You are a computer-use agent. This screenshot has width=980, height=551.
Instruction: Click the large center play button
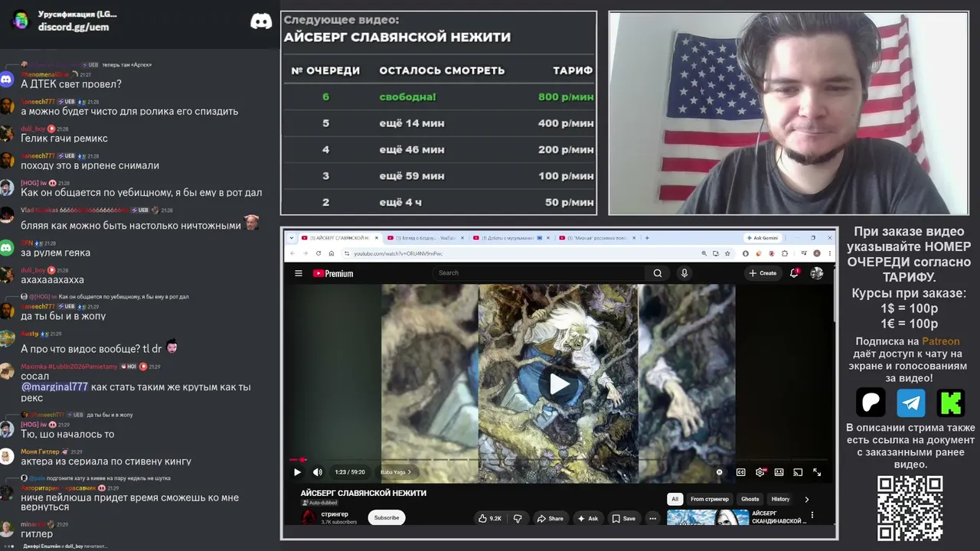click(x=560, y=384)
